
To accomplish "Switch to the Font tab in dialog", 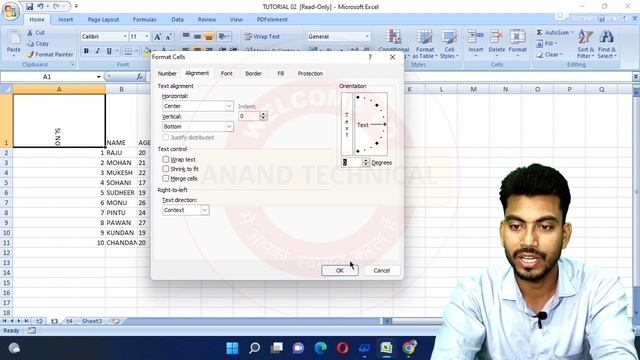I will [x=227, y=73].
